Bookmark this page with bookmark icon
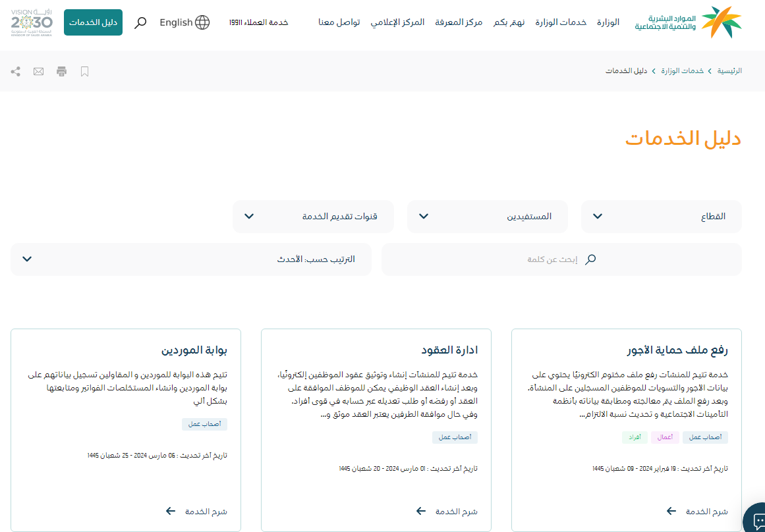The width and height of the screenshot is (765, 532). tap(84, 71)
